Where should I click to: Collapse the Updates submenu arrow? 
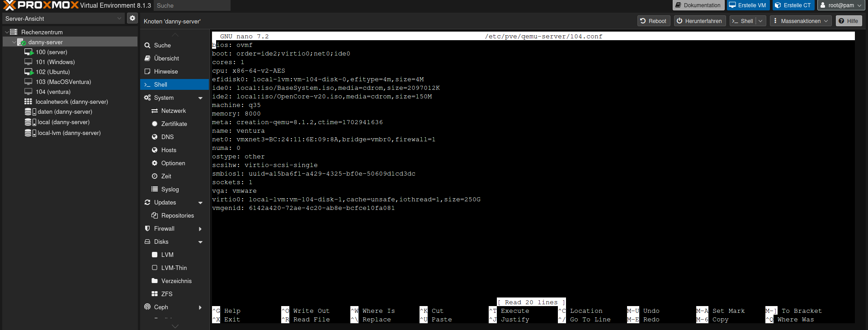(x=200, y=203)
